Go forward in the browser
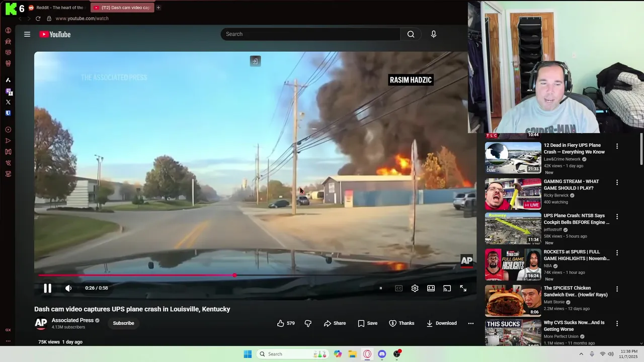This screenshot has width=644, height=362. (29, 19)
